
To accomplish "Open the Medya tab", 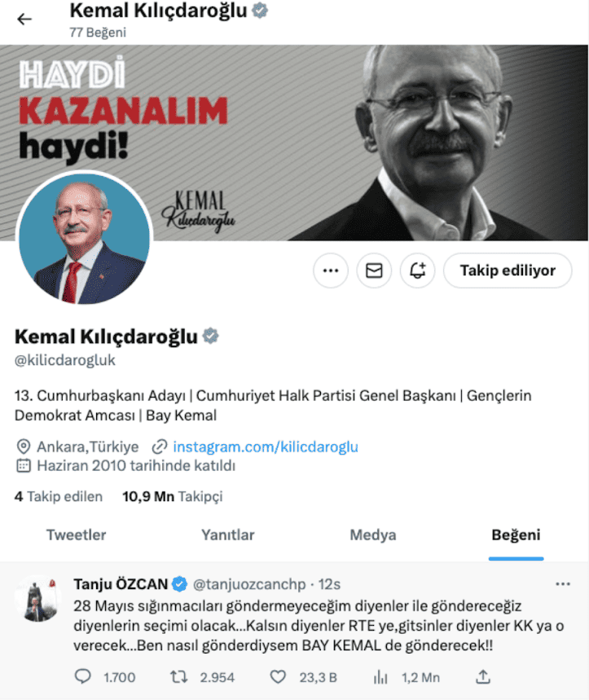I will click(373, 535).
